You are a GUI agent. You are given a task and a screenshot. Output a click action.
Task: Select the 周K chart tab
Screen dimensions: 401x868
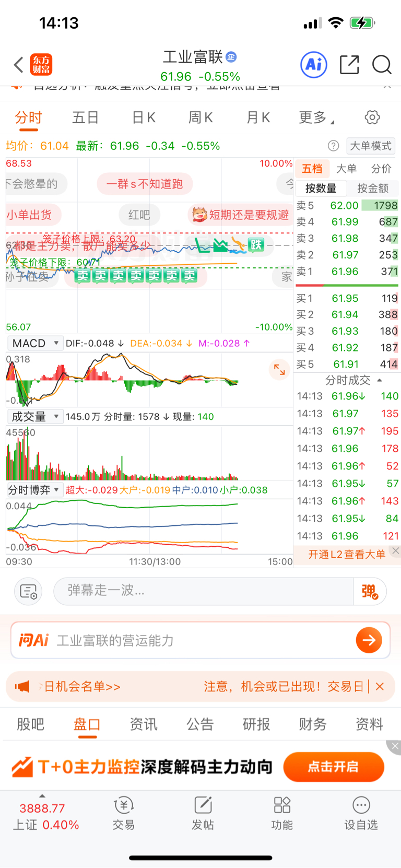click(x=200, y=118)
